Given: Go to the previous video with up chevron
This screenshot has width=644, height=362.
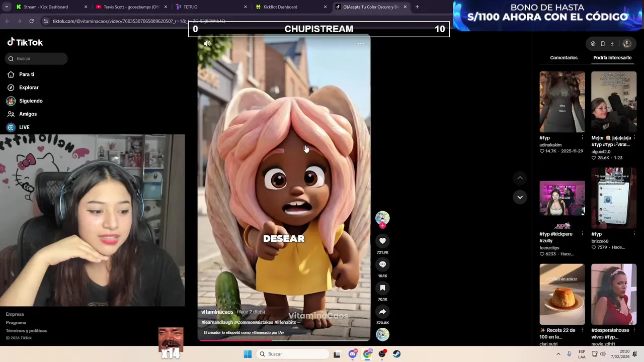Looking at the screenshot, I should [x=520, y=178].
